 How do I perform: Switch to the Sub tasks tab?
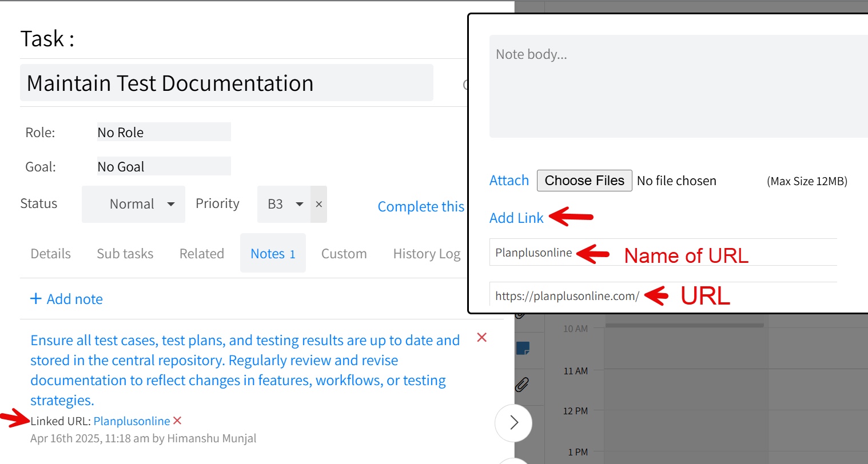[125, 254]
